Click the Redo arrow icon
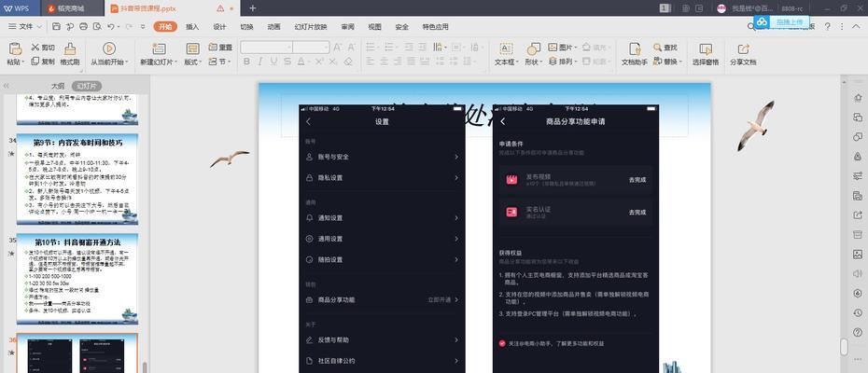868x373 pixels. coord(129,26)
